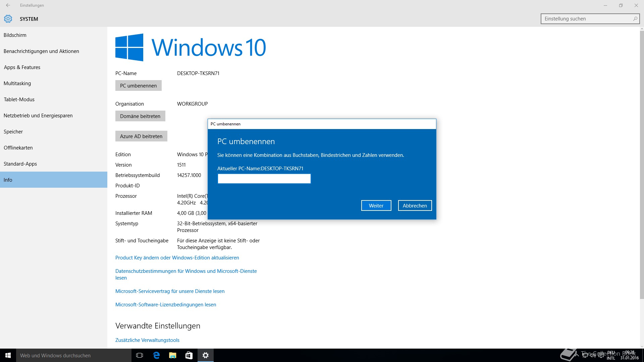Screen dimensions: 644x362
Task: Click Weiter in the rename dialog
Action: (376, 205)
